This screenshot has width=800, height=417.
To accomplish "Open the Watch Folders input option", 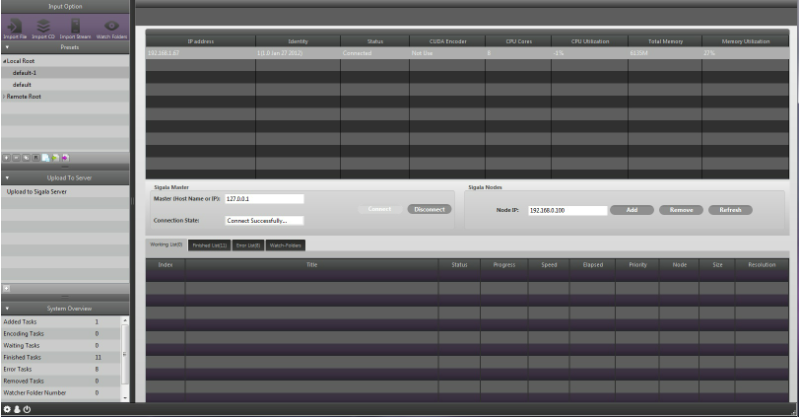I will tap(112, 29).
